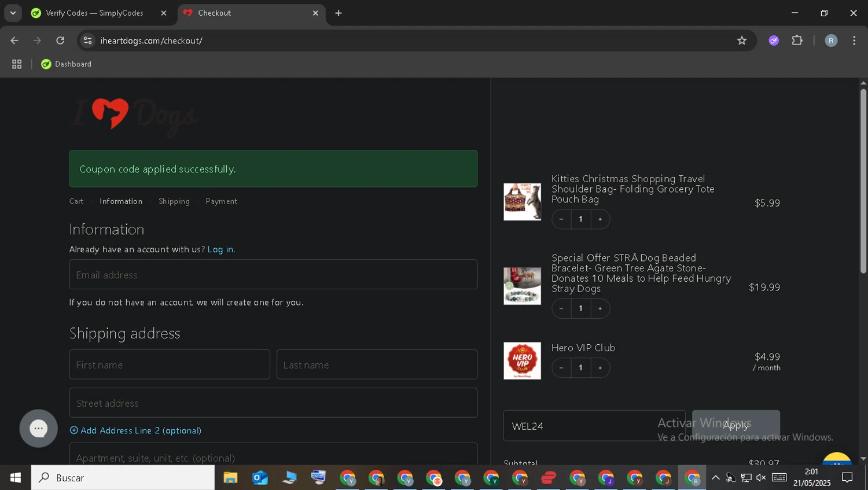
Task: Open Outlook from the taskbar
Action: (x=260, y=478)
